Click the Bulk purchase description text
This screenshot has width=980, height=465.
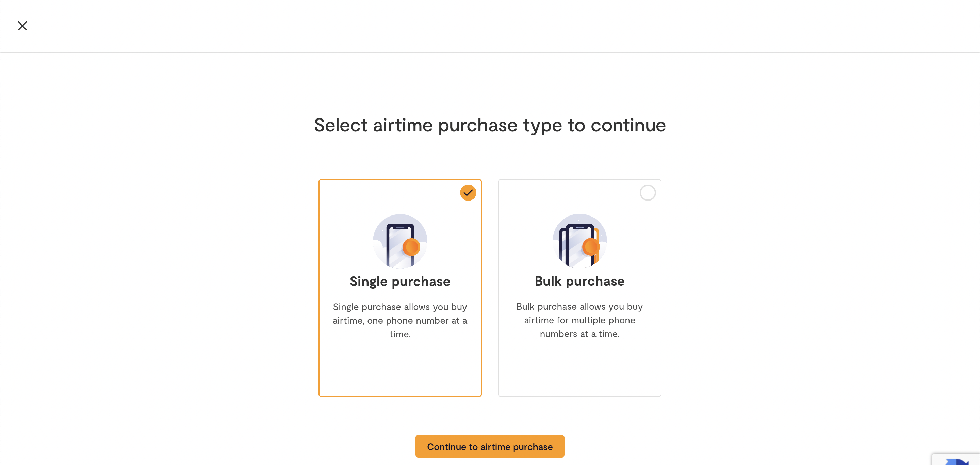pyautogui.click(x=579, y=320)
